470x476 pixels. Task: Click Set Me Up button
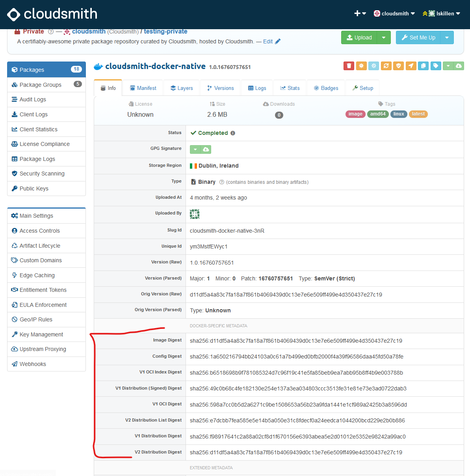(x=418, y=37)
